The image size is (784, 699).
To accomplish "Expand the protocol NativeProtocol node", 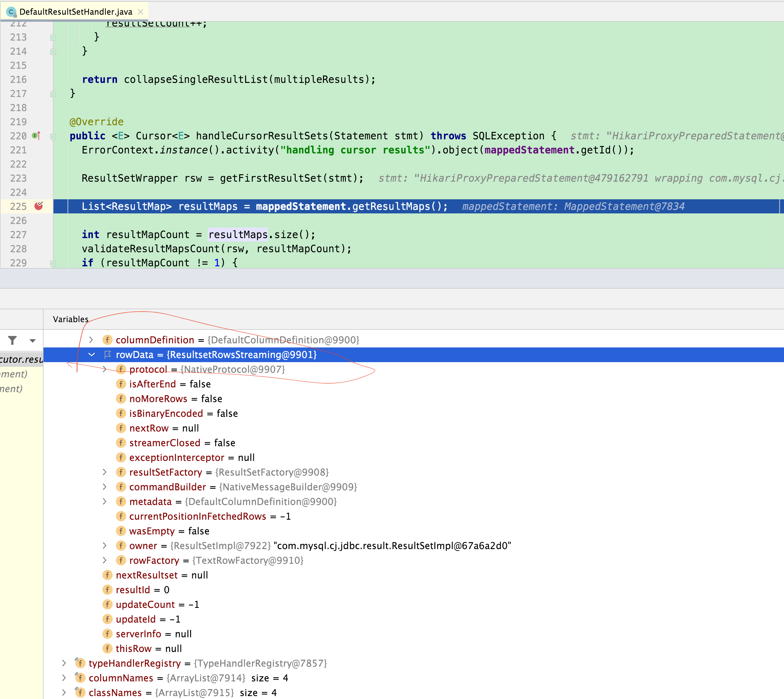I will coord(105,369).
